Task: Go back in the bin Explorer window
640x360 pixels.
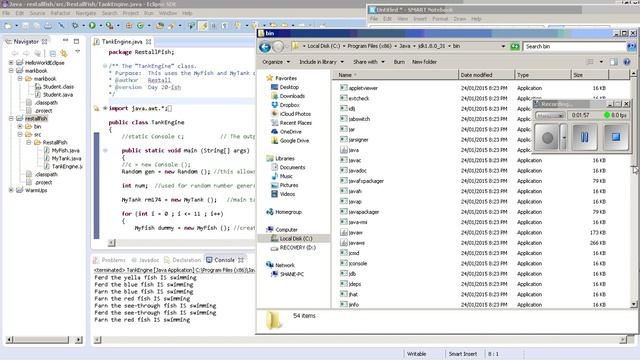Action: click(265, 47)
